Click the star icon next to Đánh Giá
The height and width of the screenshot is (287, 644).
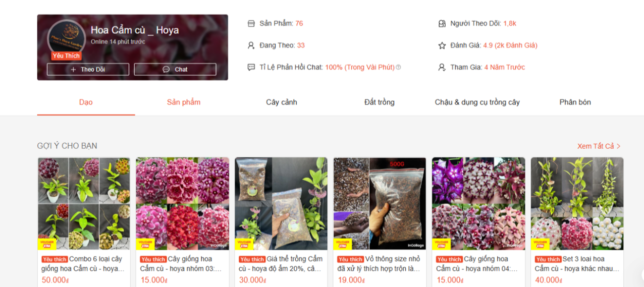coord(442,45)
